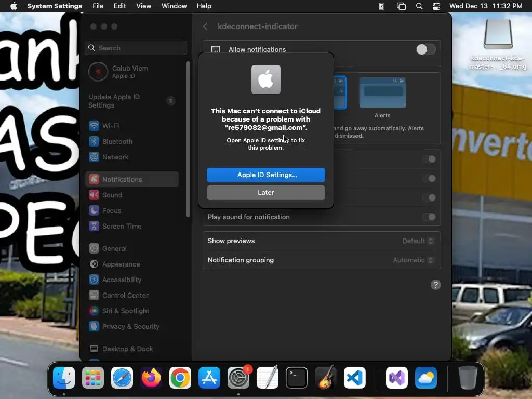Open Calub Viem Apple ID profile
Screen dimensions: 532x399
tap(131, 72)
